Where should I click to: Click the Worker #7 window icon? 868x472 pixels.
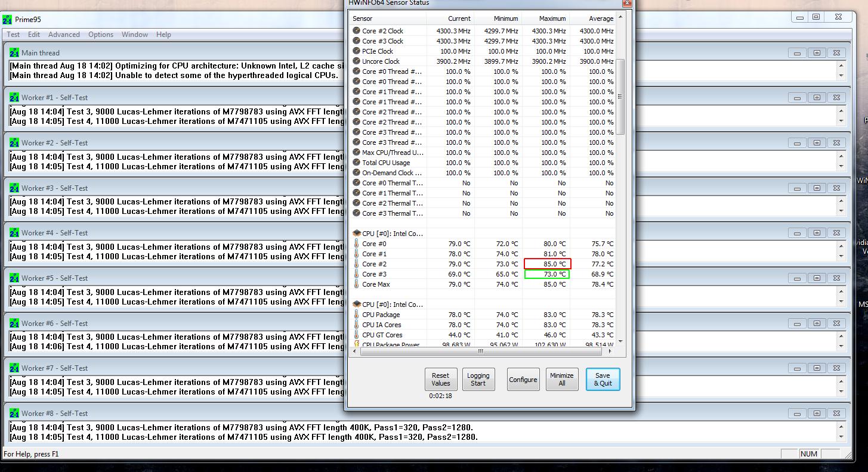(14, 368)
